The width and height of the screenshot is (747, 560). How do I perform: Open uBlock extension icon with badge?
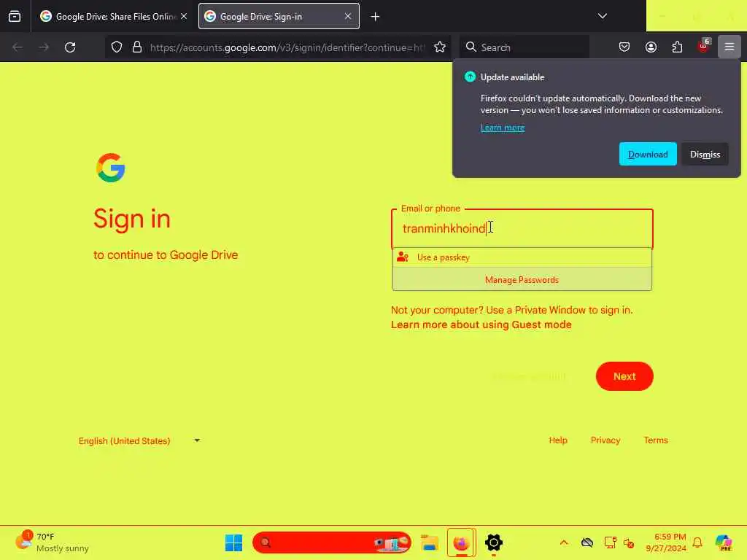tap(704, 46)
